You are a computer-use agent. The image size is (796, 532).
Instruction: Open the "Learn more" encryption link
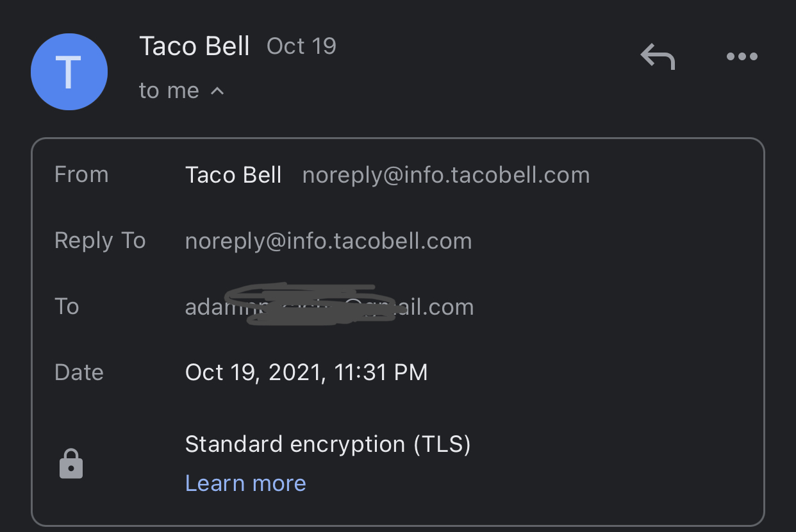[245, 483]
